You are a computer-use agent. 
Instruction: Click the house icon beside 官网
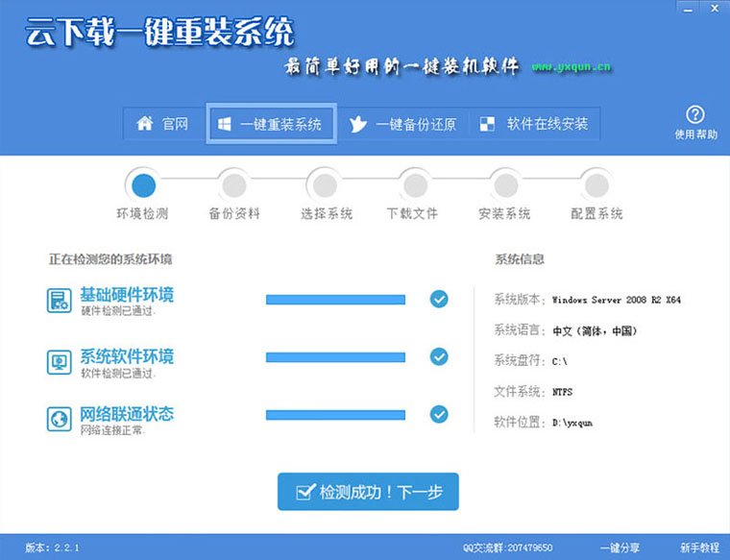(145, 124)
